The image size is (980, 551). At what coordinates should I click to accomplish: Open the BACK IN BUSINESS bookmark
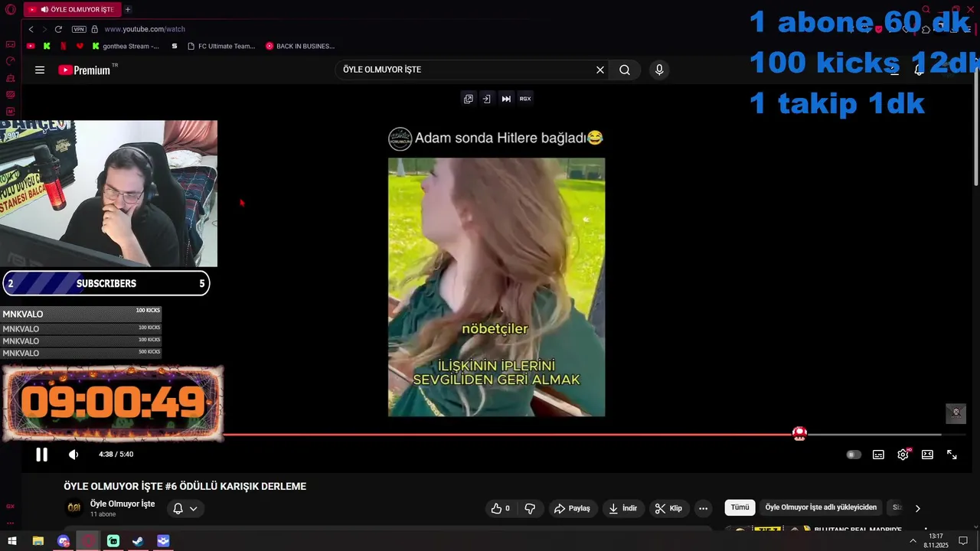click(x=300, y=46)
